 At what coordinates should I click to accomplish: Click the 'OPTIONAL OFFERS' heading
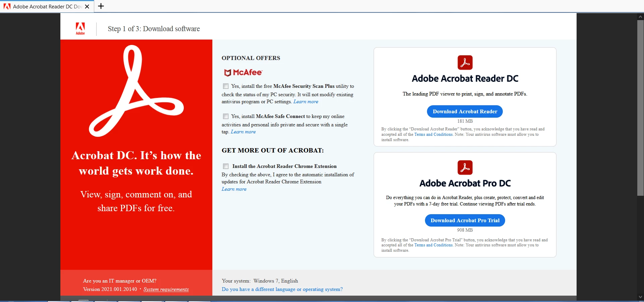pos(251,58)
